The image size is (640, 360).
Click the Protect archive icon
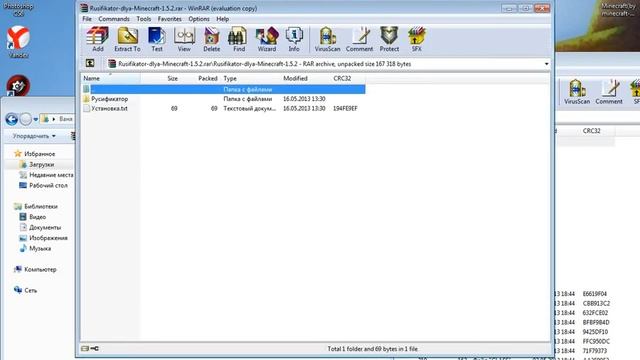389,39
